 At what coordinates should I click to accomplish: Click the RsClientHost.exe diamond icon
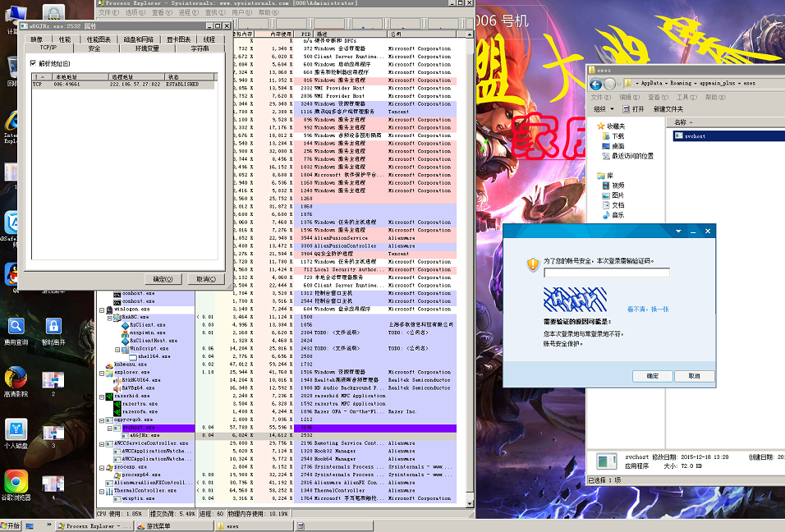125,341
